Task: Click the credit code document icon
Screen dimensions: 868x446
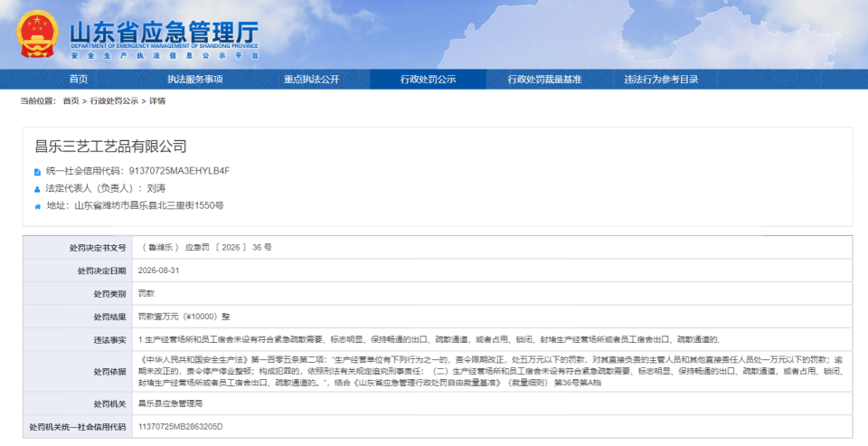Action: click(x=37, y=172)
